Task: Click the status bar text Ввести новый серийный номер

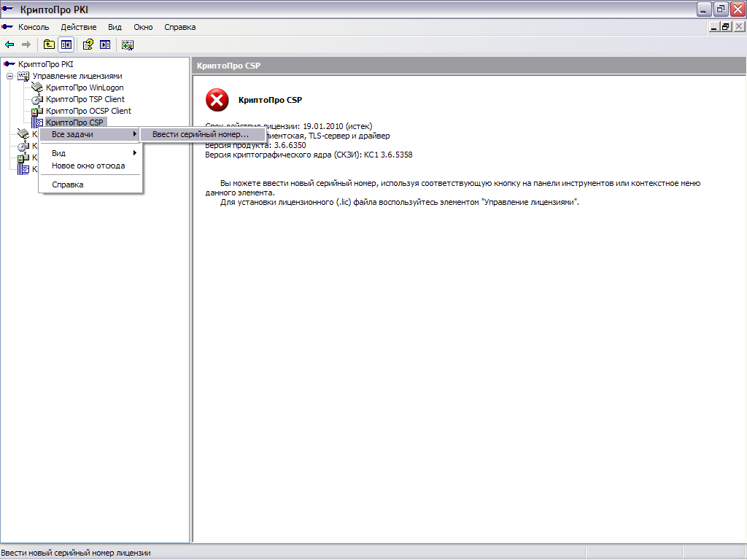Action: (x=76, y=553)
